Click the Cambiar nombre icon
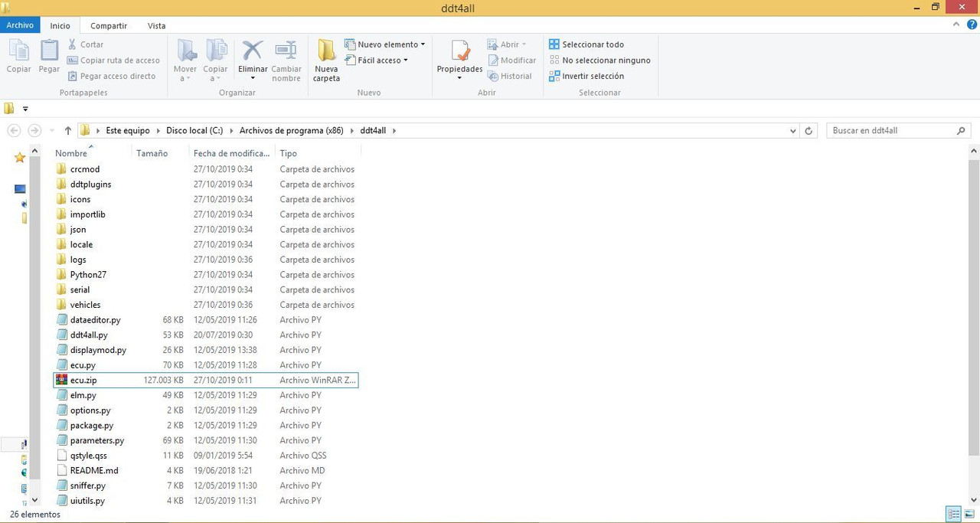Screen dimensions: 980x523 (x=286, y=51)
